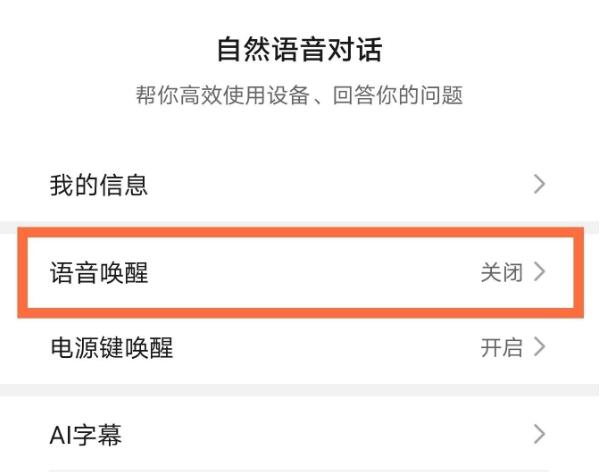Select the 我的信息 label text
This screenshot has width=600, height=476.
pyautogui.click(x=99, y=185)
